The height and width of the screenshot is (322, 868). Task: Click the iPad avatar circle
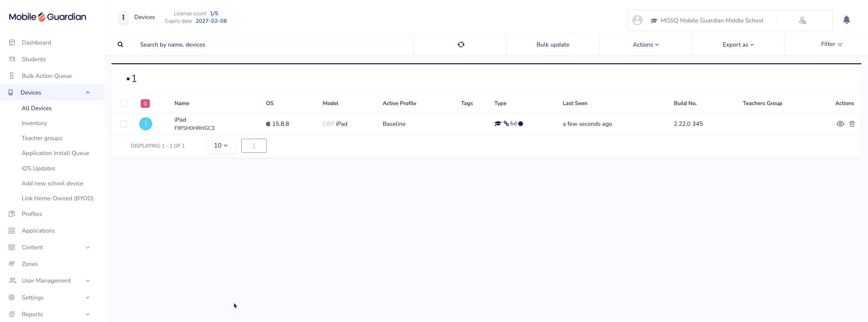tap(146, 124)
